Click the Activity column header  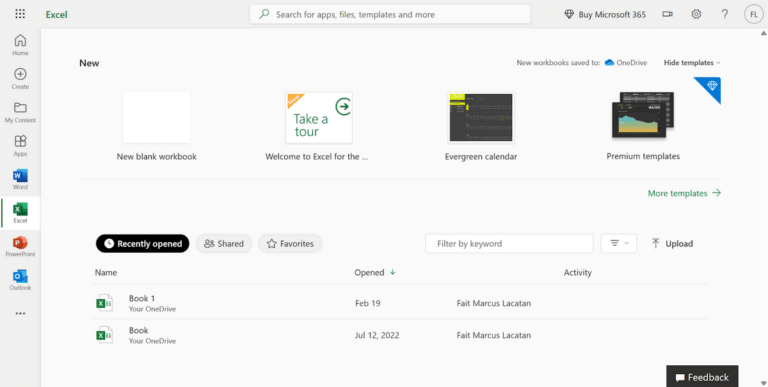(x=577, y=272)
